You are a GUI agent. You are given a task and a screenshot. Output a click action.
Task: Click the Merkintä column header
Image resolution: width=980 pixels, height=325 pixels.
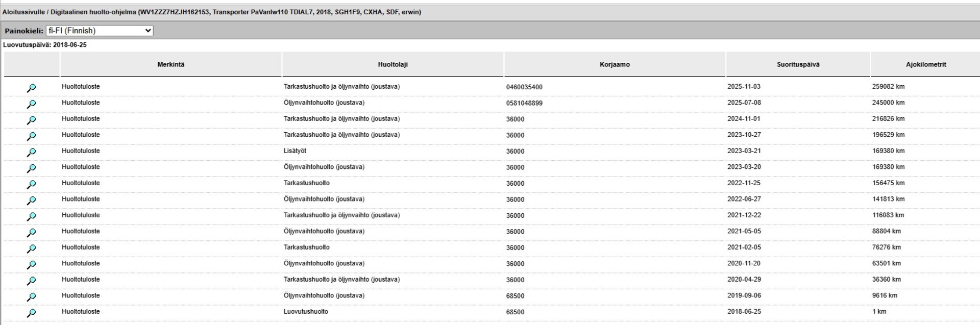pos(170,65)
